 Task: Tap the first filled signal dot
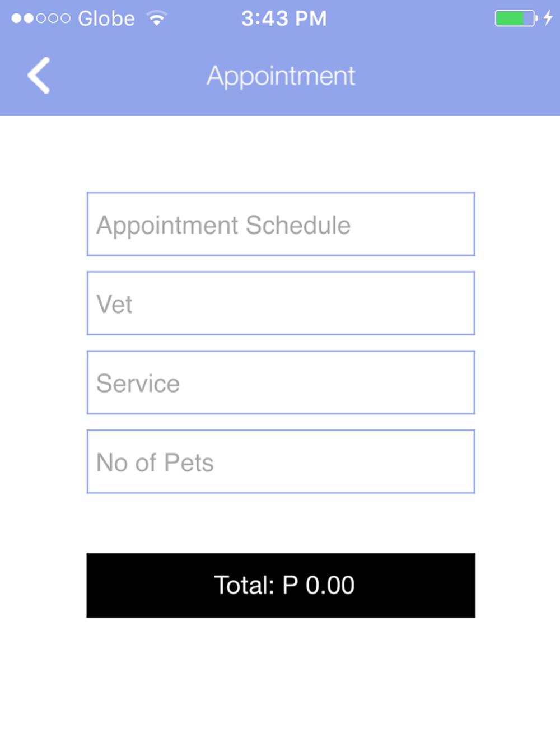[16, 18]
